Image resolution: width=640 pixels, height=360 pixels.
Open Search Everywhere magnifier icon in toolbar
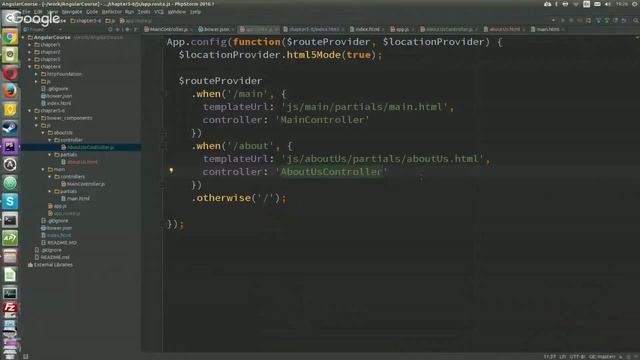(x=636, y=20)
